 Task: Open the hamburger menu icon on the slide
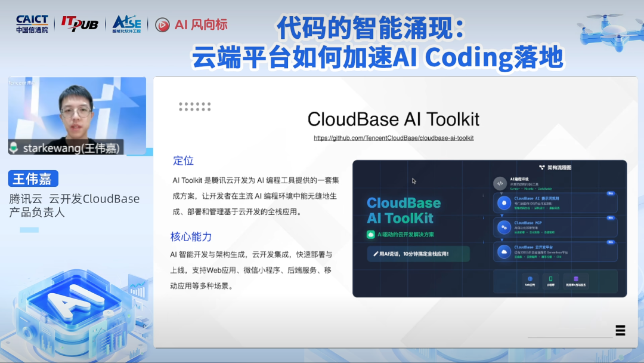pyautogui.click(x=620, y=330)
